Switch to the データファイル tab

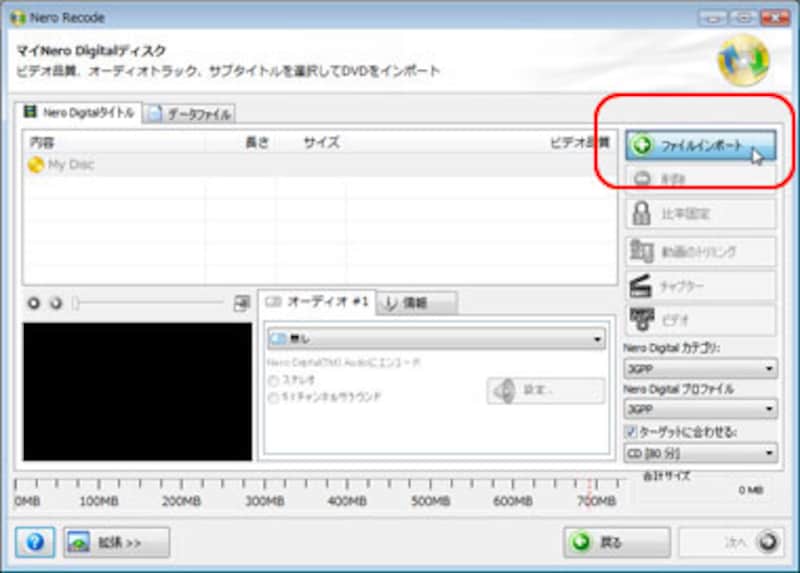[x=190, y=114]
